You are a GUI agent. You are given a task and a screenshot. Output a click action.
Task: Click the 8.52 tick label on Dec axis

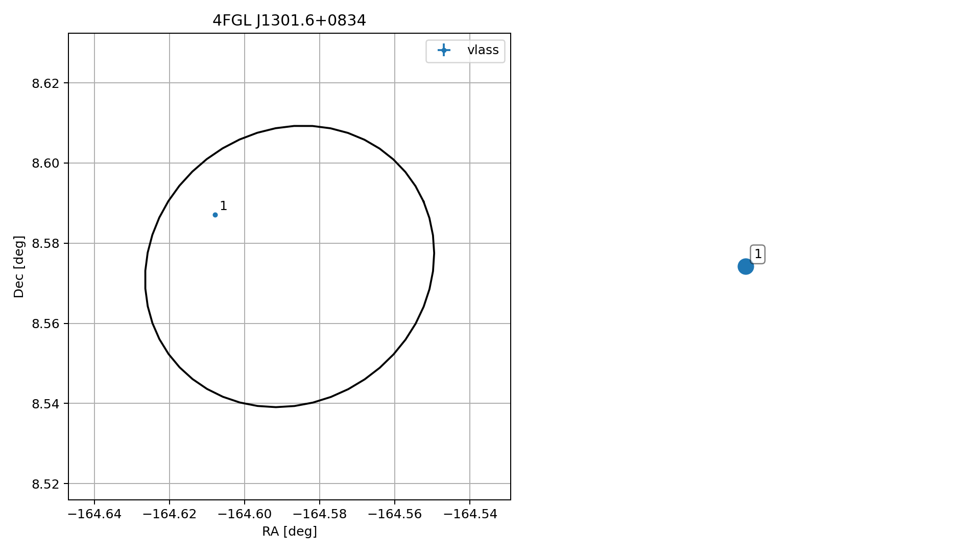(46, 484)
